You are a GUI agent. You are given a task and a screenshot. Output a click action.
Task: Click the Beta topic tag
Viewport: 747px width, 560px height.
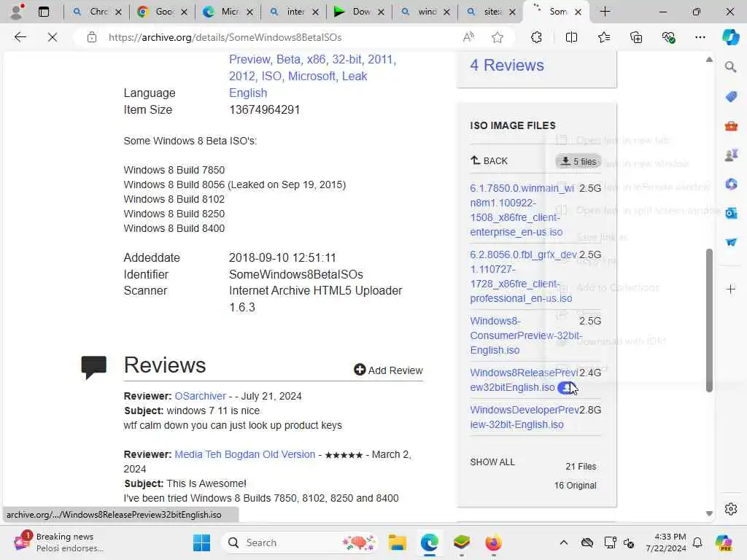click(288, 60)
